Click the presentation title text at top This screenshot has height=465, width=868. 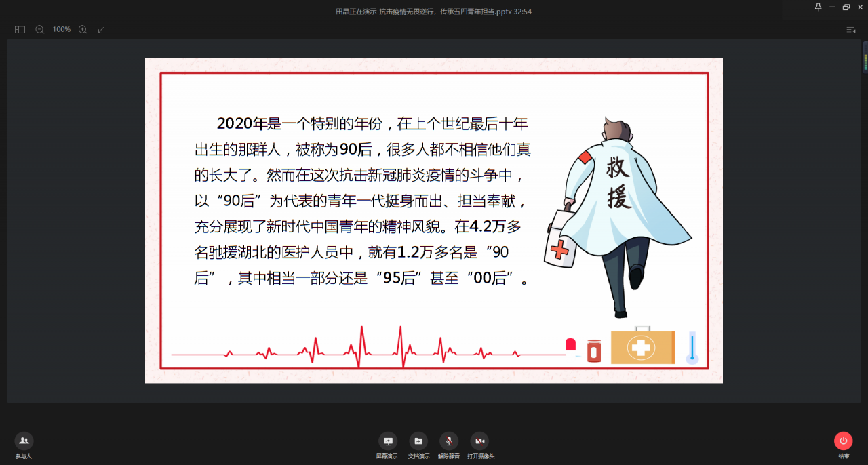[433, 12]
